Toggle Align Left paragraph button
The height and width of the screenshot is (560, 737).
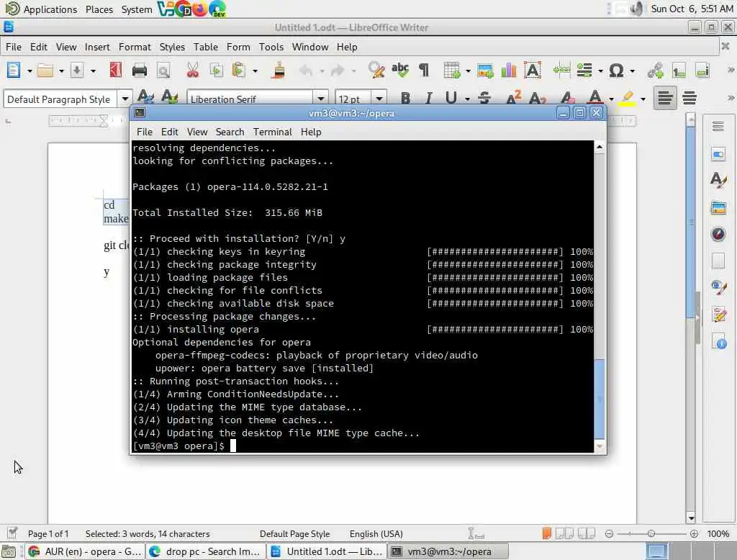(x=664, y=99)
